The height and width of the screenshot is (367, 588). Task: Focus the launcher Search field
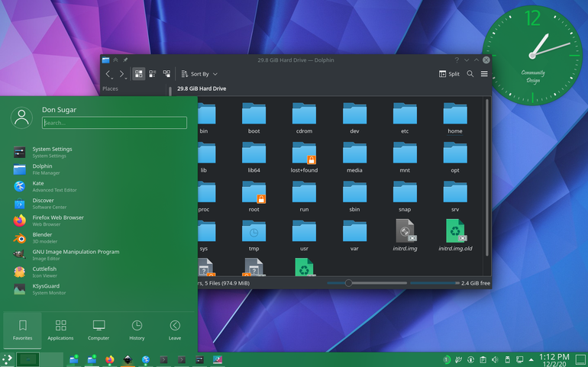(x=115, y=123)
